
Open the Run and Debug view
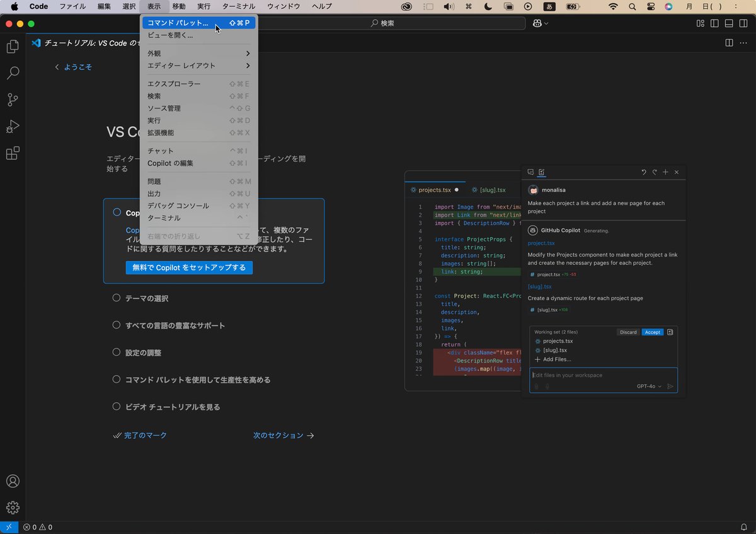click(x=13, y=126)
